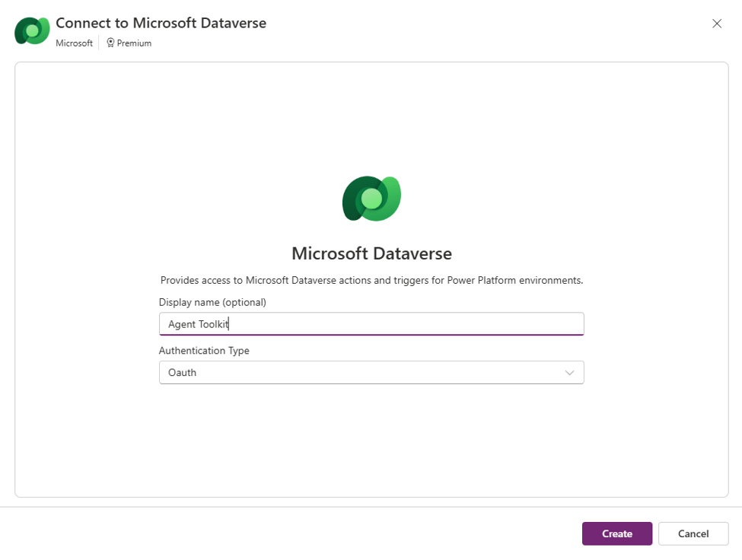Click the Dataverse logo in the header
This screenshot has width=742, height=560.
click(32, 30)
